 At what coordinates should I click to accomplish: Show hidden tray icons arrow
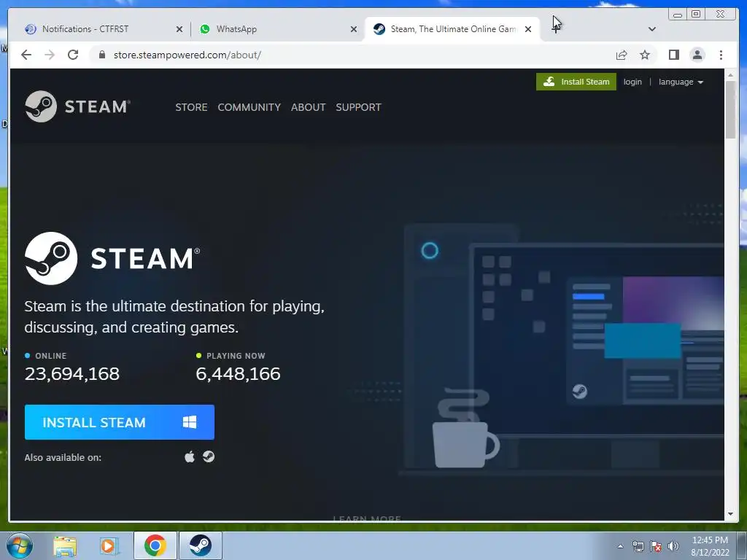[x=620, y=546]
